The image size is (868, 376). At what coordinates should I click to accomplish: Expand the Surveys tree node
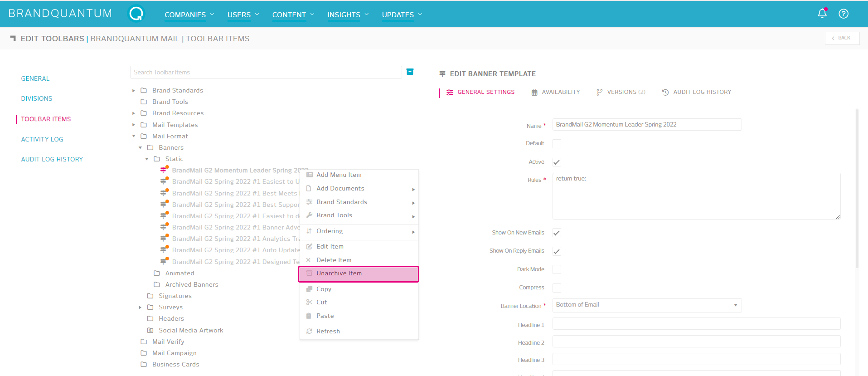point(140,308)
